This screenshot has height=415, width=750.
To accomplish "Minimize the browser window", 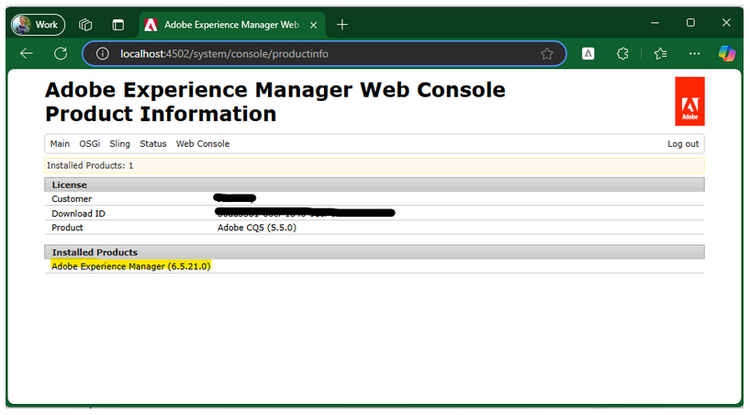I will coord(655,23).
